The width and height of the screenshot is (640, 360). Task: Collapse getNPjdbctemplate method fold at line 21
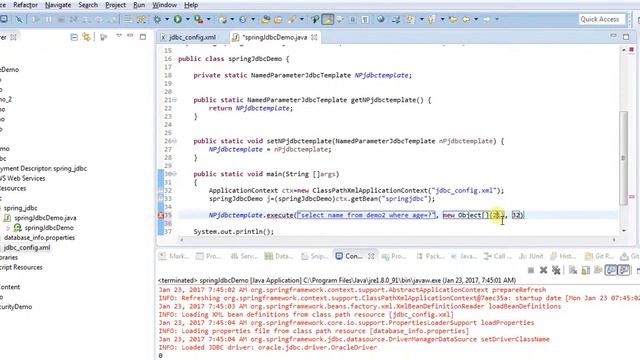click(x=175, y=100)
